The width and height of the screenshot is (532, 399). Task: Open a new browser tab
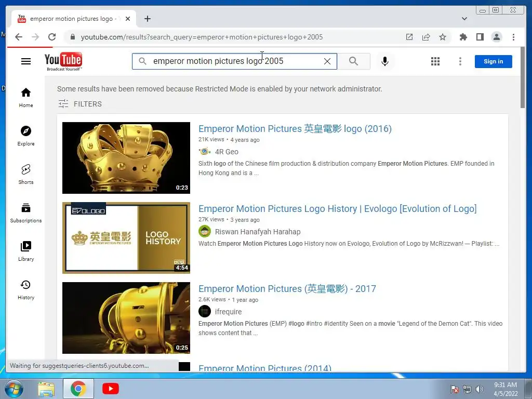[147, 19]
